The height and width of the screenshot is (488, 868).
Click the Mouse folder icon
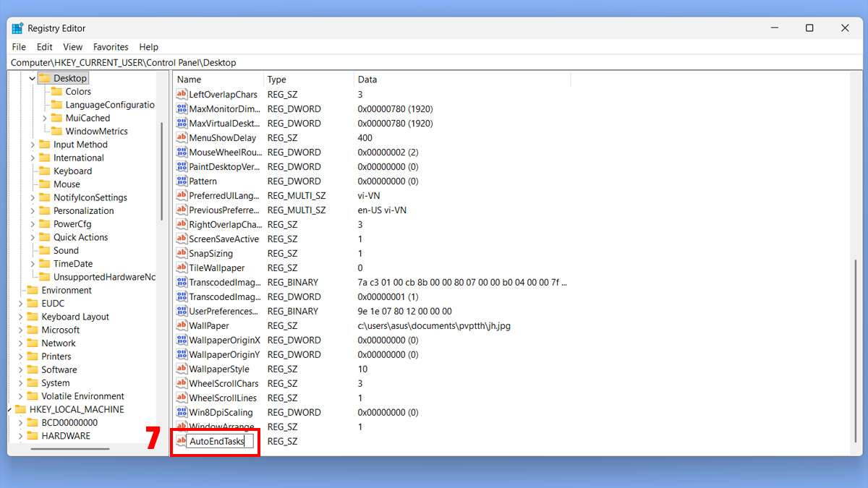(x=45, y=184)
